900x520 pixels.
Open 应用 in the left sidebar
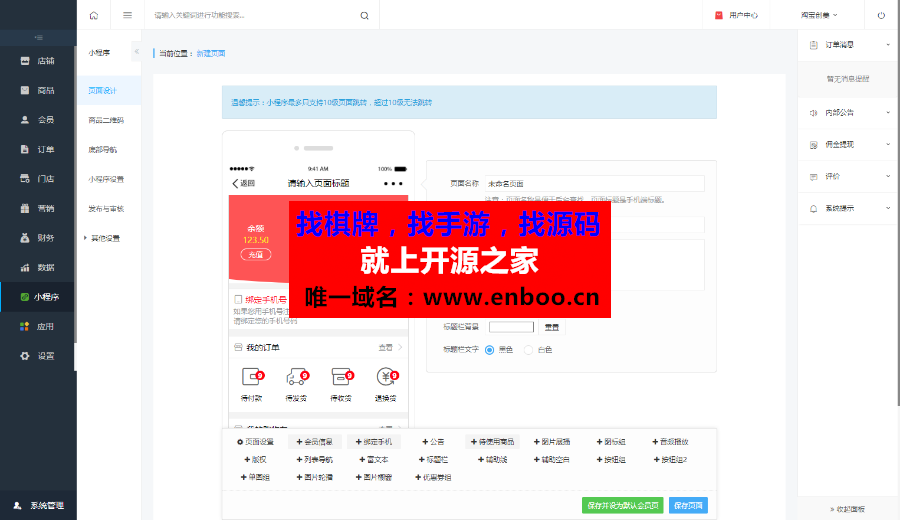[x=38, y=327]
